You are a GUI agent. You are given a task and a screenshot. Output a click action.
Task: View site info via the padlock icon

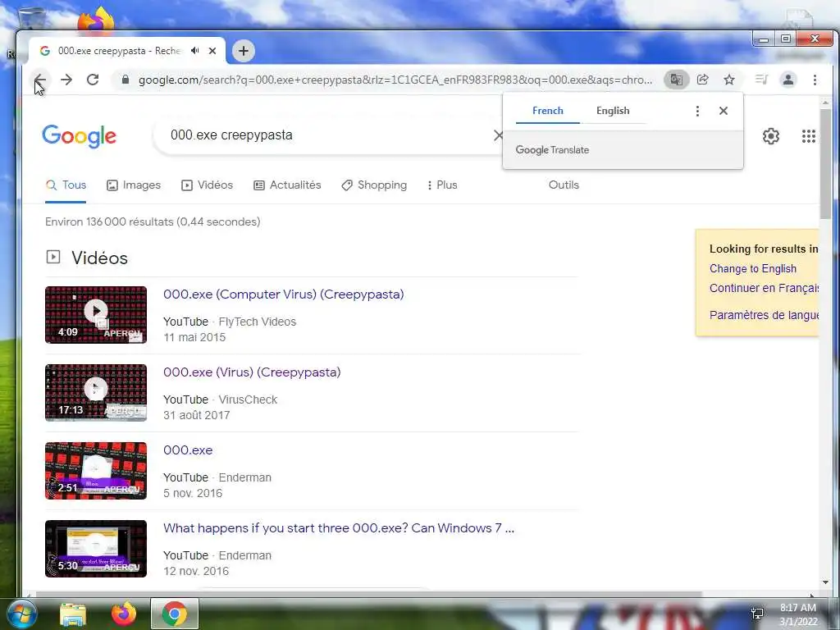126,80
